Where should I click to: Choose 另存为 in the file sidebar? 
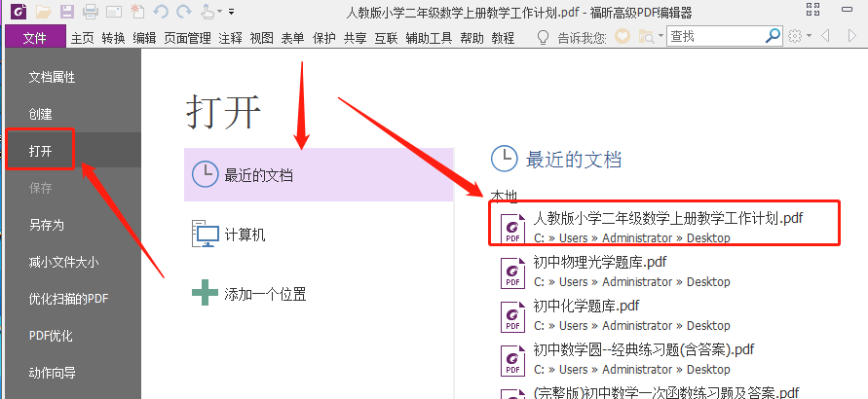pos(72,226)
